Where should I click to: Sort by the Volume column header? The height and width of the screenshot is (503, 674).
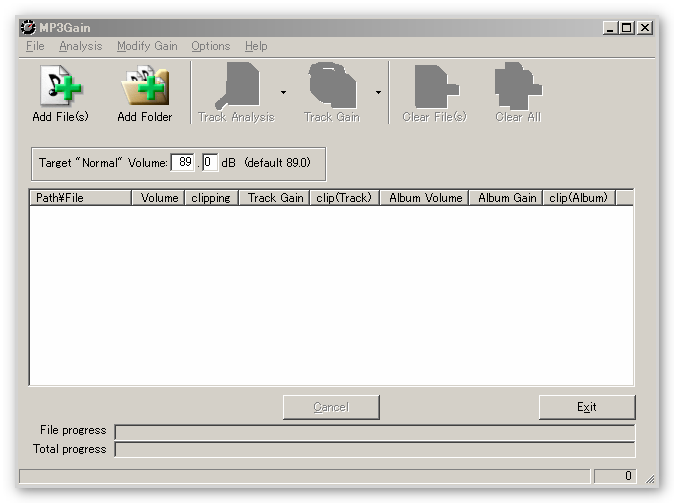click(x=158, y=198)
